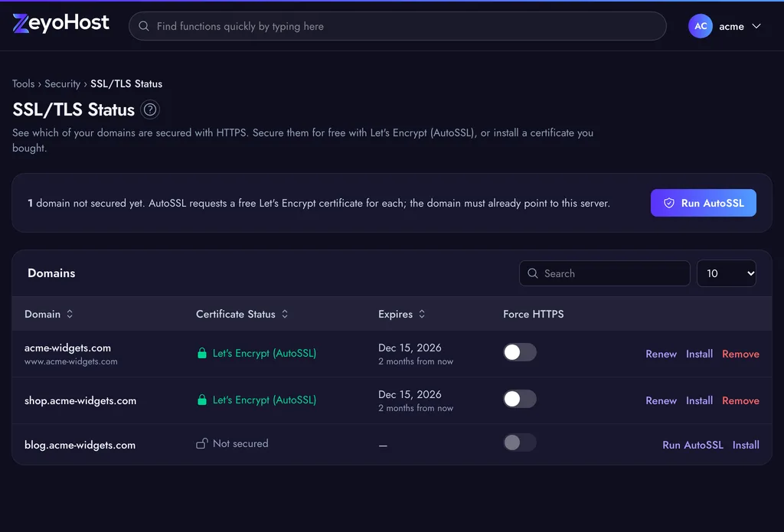Expand the acme account menu chevron

point(756,26)
